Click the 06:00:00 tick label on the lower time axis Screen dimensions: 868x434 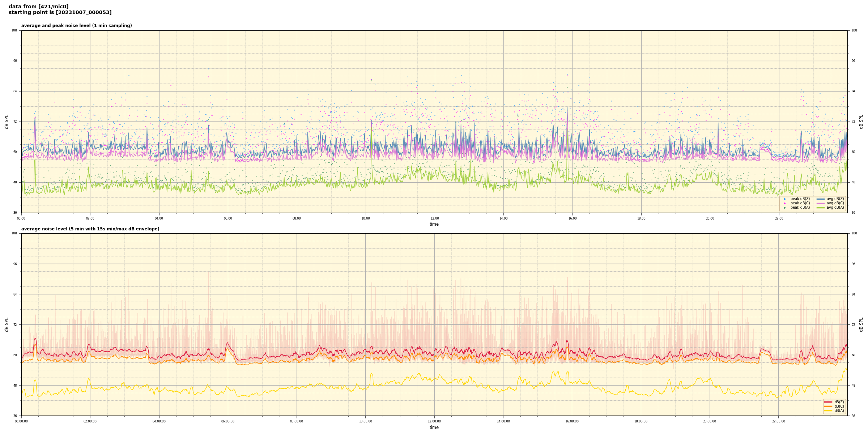pos(228,421)
